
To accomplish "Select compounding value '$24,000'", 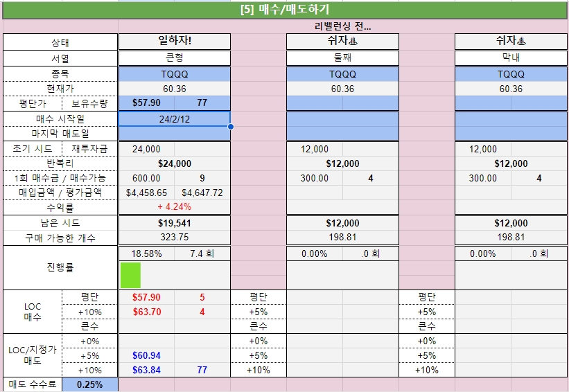I will pos(175,163).
